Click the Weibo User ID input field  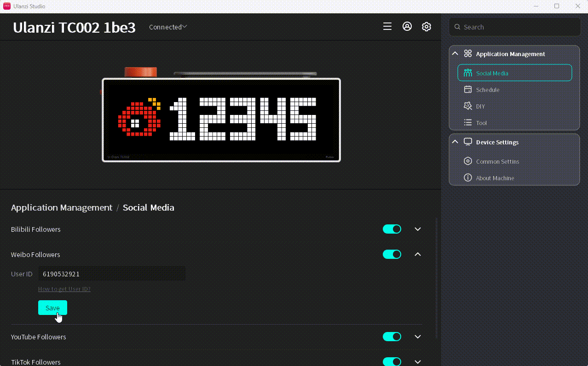tap(112, 274)
